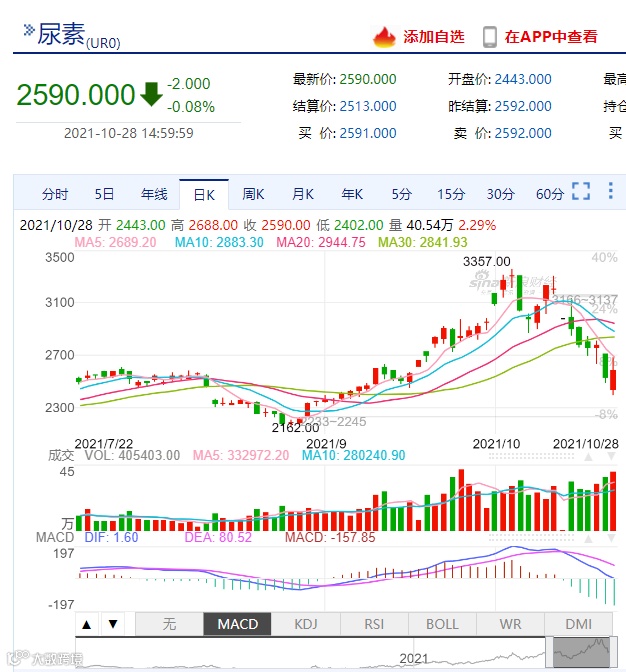Click the 2162.00 low price label
Viewport: 626px width, 672px height.
[295, 428]
